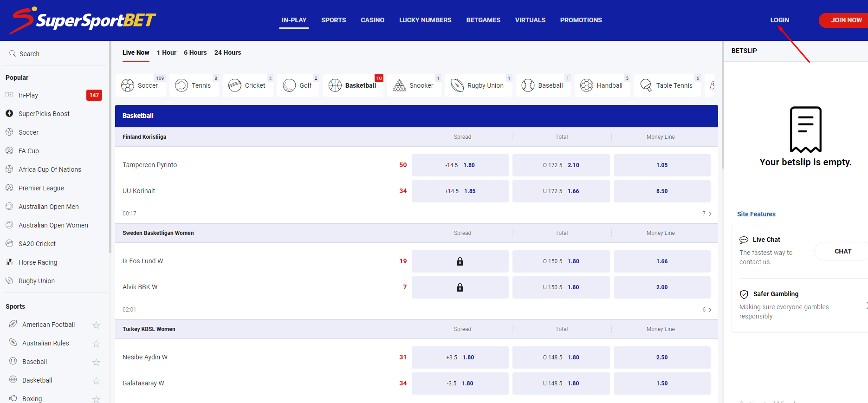The image size is (868, 403).
Task: Open the CASINO top menu
Action: click(372, 20)
